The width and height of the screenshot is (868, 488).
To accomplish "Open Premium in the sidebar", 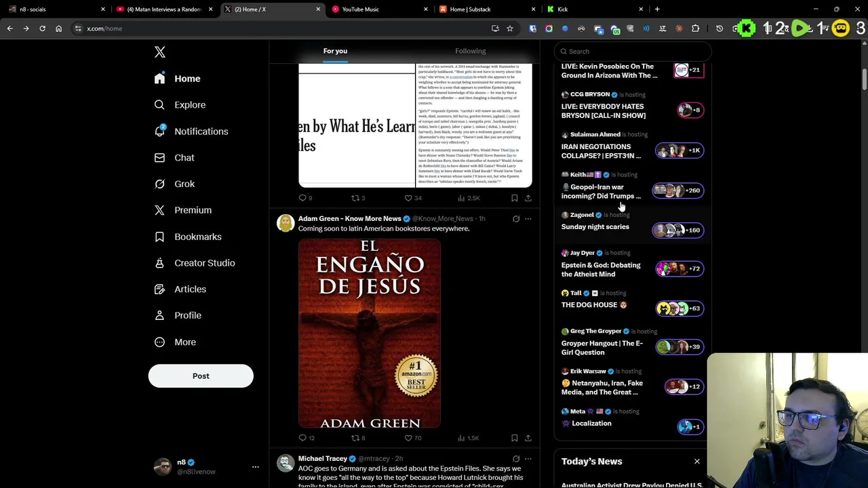I will coord(182,210).
